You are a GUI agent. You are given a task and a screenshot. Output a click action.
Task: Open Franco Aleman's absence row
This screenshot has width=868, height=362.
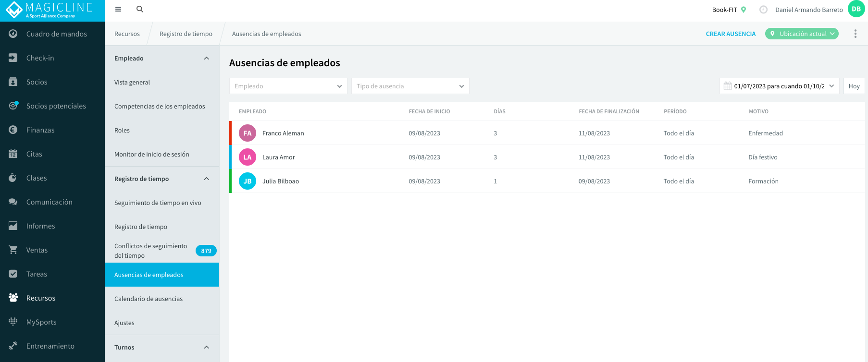[547, 133]
